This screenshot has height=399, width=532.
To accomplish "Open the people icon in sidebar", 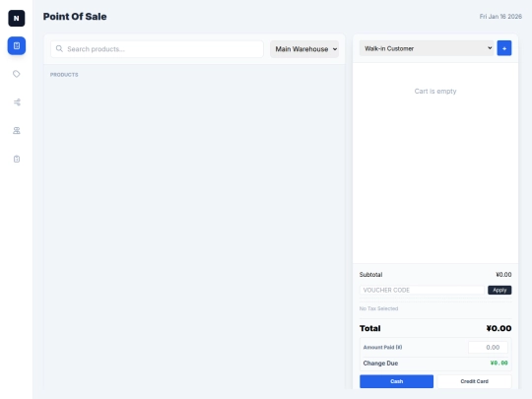I will click(17, 131).
